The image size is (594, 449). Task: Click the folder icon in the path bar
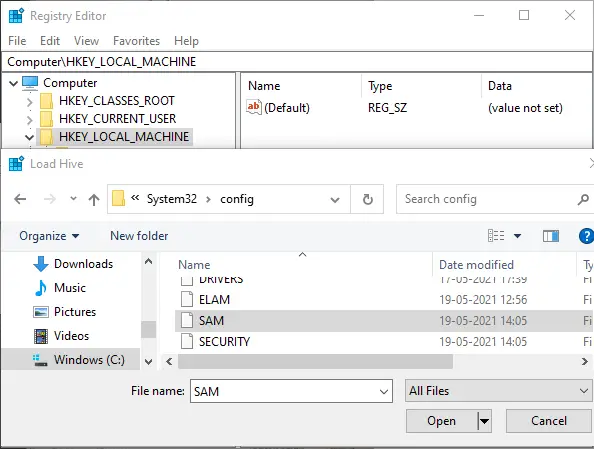click(x=118, y=199)
